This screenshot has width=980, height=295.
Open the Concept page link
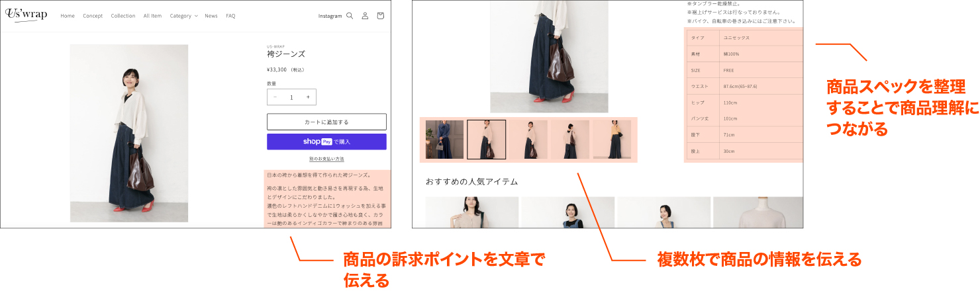(93, 16)
